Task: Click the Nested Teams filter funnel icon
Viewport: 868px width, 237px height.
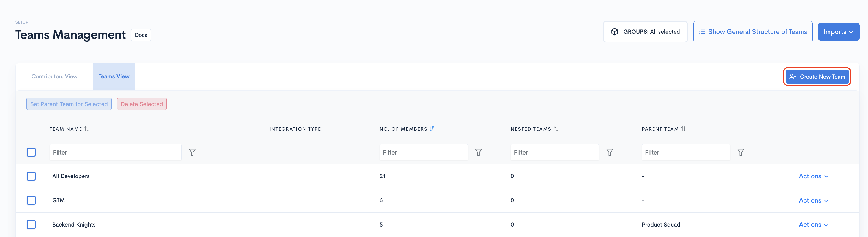Action: click(x=609, y=152)
